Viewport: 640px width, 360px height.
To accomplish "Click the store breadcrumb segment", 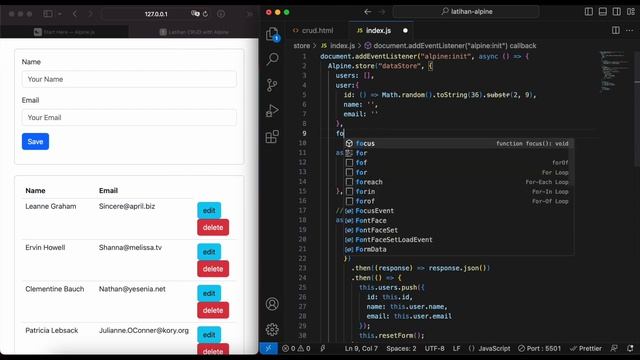I will (302, 46).
